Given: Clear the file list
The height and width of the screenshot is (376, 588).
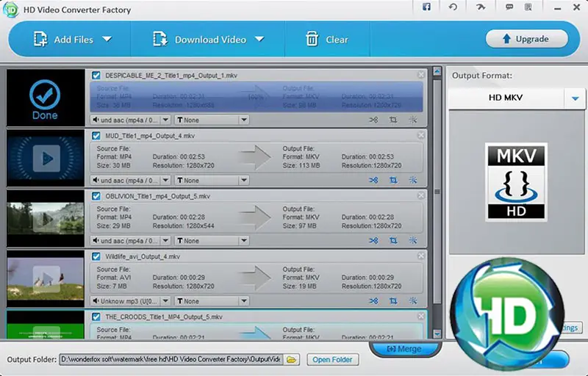Looking at the screenshot, I should [x=326, y=40].
